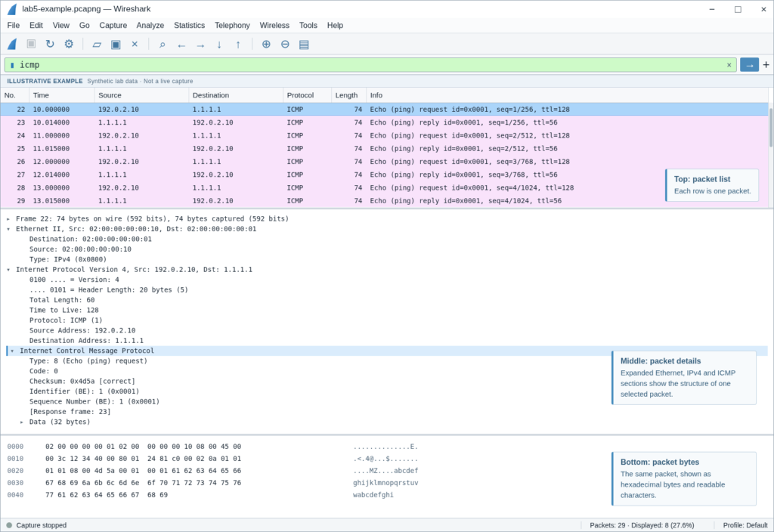Sort by the Time column header
This screenshot has height=532, width=774.
click(61, 95)
